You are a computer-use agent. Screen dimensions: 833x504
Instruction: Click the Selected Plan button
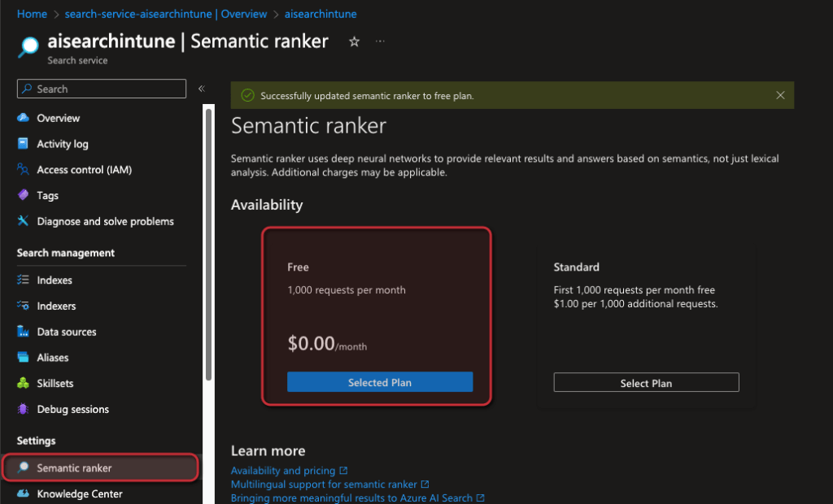(380, 382)
